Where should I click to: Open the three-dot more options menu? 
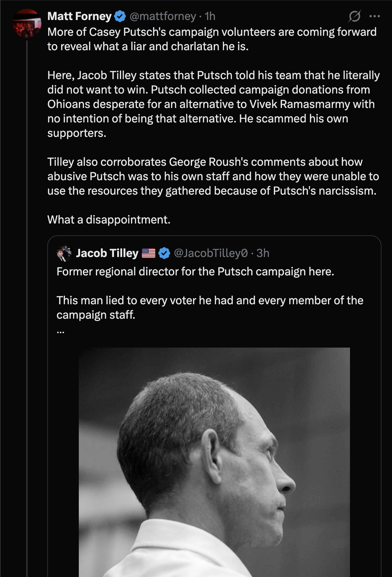click(375, 16)
